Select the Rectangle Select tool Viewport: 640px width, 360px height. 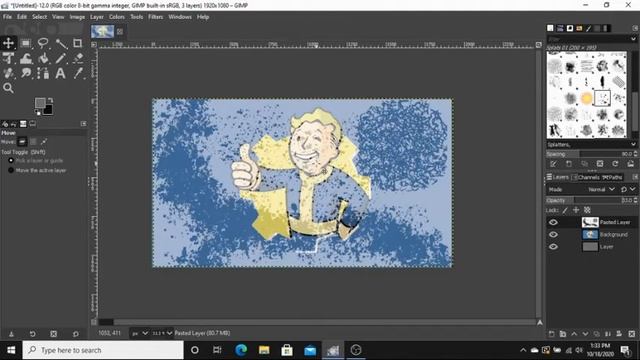point(26,43)
